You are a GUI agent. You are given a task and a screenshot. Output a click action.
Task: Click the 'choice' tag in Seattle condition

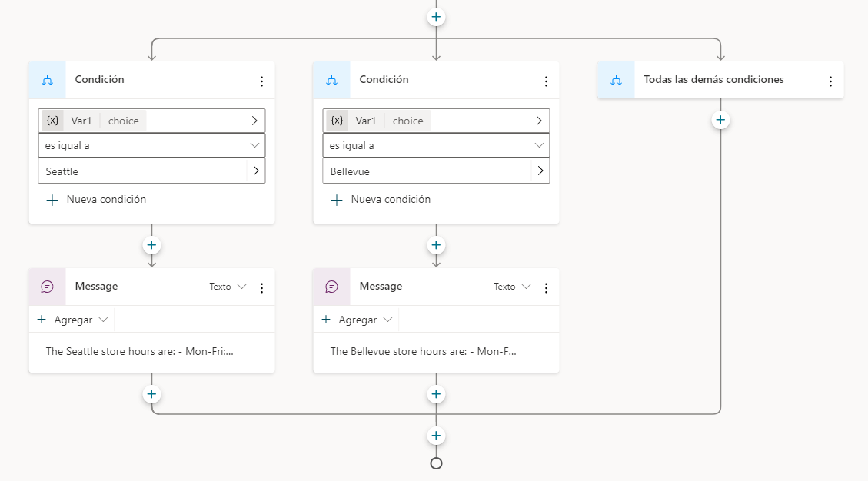pyautogui.click(x=124, y=121)
